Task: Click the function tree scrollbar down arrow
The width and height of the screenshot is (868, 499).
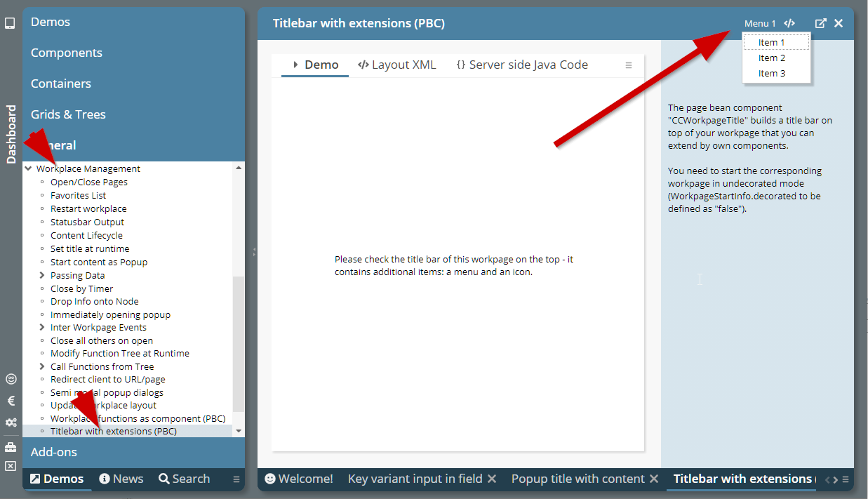Action: [239, 431]
